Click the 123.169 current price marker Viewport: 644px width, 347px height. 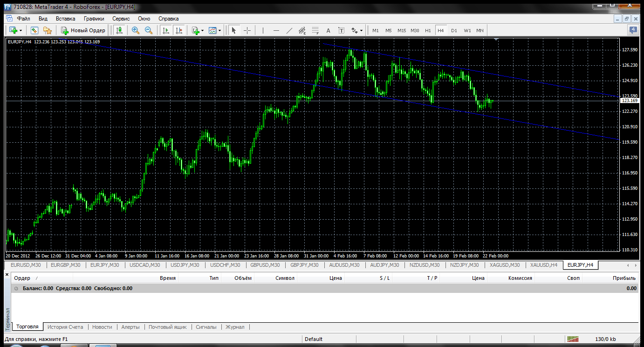[x=630, y=101]
